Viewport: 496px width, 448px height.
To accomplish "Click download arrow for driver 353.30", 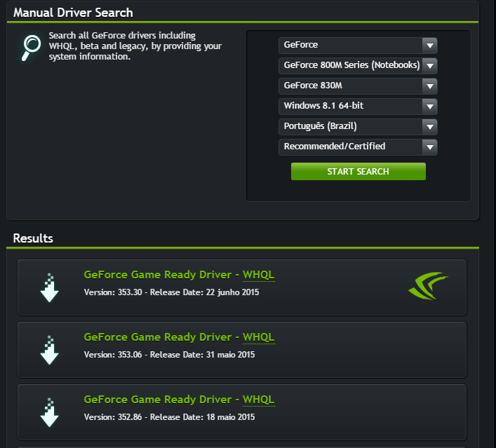I will click(49, 287).
